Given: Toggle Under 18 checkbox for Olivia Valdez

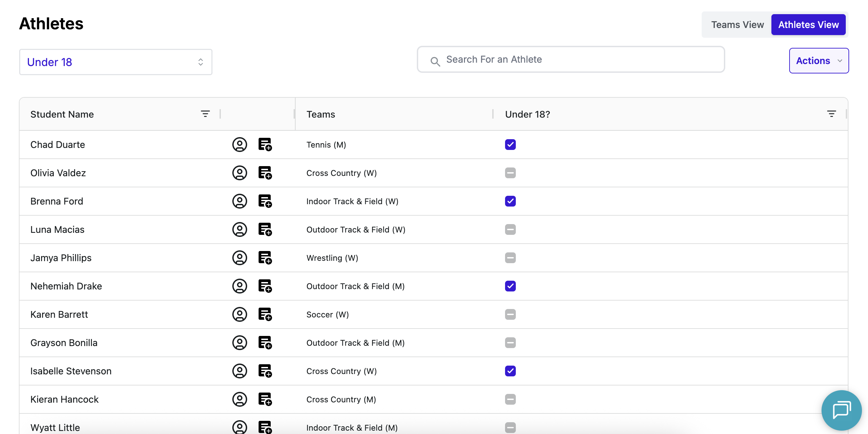Looking at the screenshot, I should point(510,173).
